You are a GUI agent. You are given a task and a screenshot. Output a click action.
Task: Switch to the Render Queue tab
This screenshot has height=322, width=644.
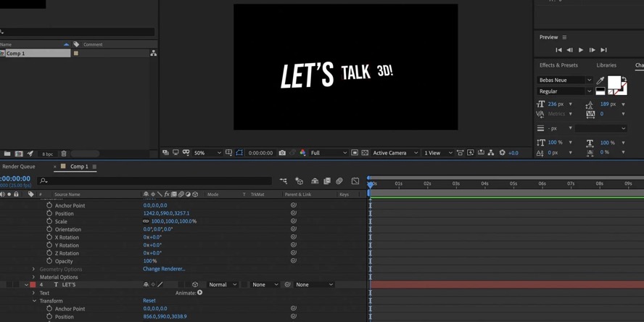19,167
